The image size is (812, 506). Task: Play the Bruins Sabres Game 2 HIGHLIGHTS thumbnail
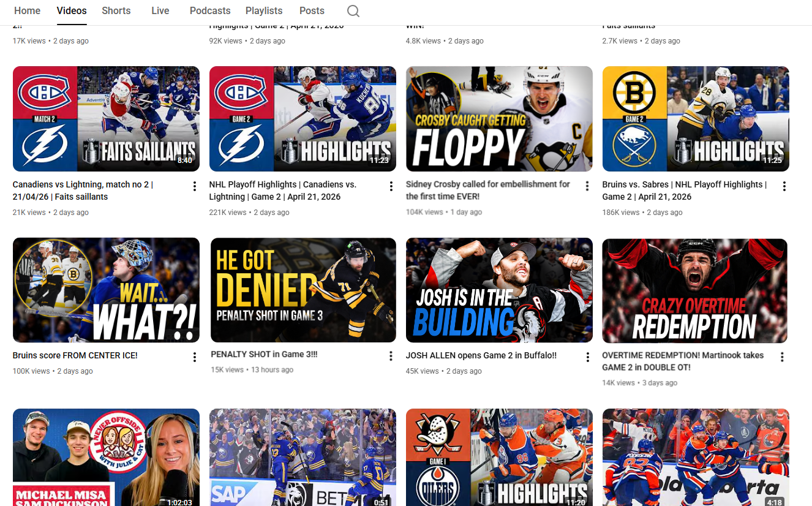click(696, 119)
